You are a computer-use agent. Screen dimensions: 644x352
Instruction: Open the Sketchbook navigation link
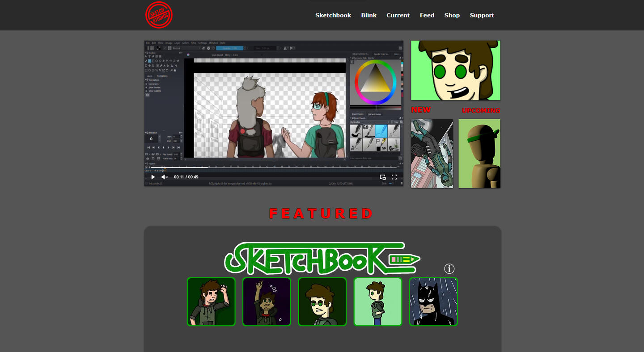(x=333, y=15)
